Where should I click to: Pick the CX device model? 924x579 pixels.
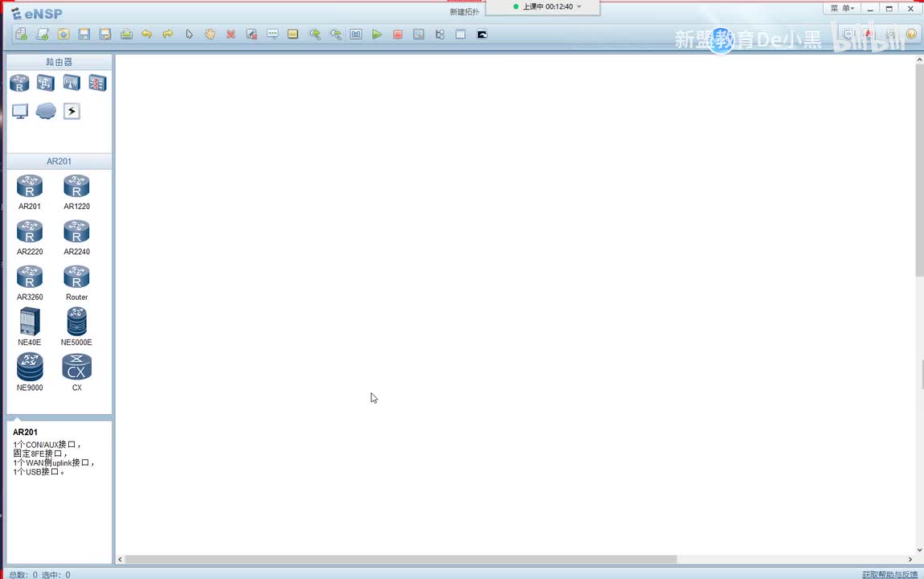pyautogui.click(x=76, y=372)
